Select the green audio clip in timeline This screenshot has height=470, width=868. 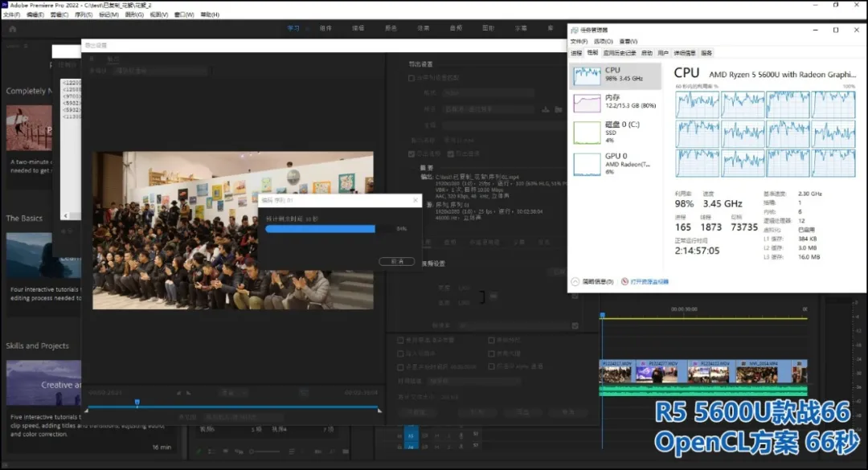click(703, 390)
